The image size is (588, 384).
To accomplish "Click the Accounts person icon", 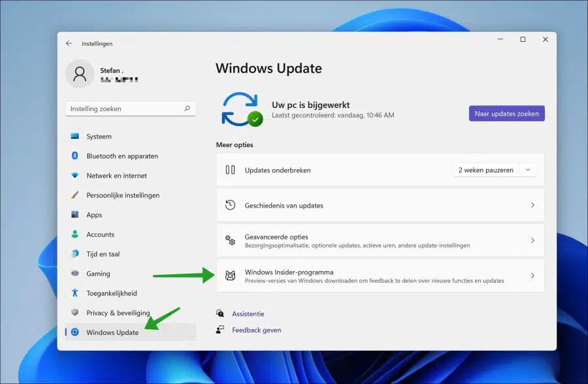I will point(74,234).
